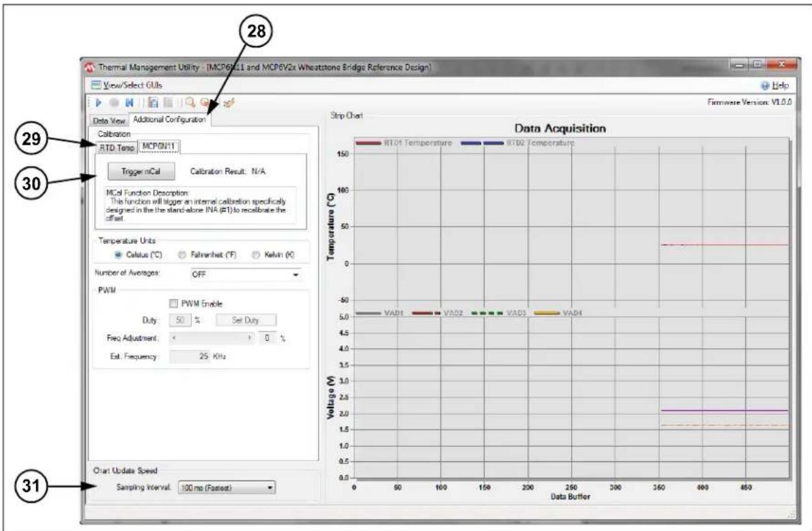Click the save data disk icon
This screenshot has height=531, width=812.
154,102
